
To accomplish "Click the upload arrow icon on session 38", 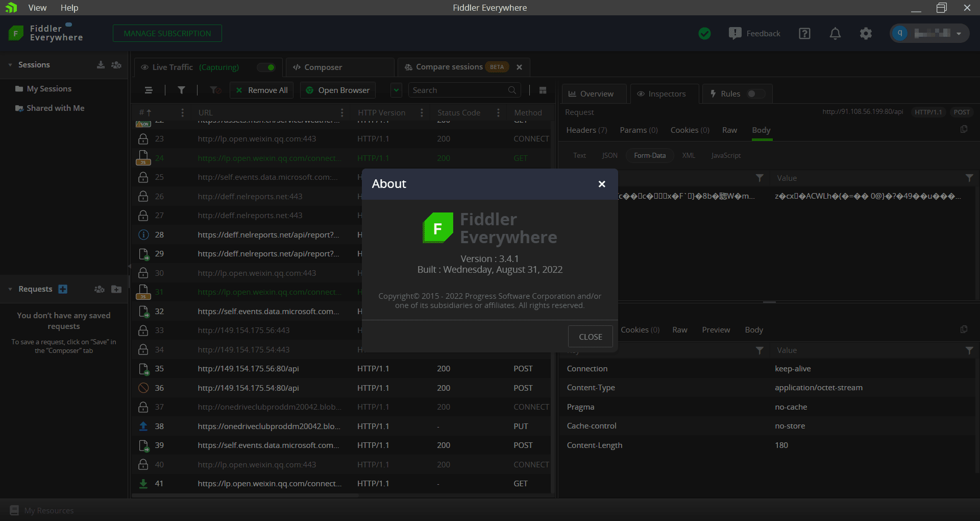I will point(143,426).
